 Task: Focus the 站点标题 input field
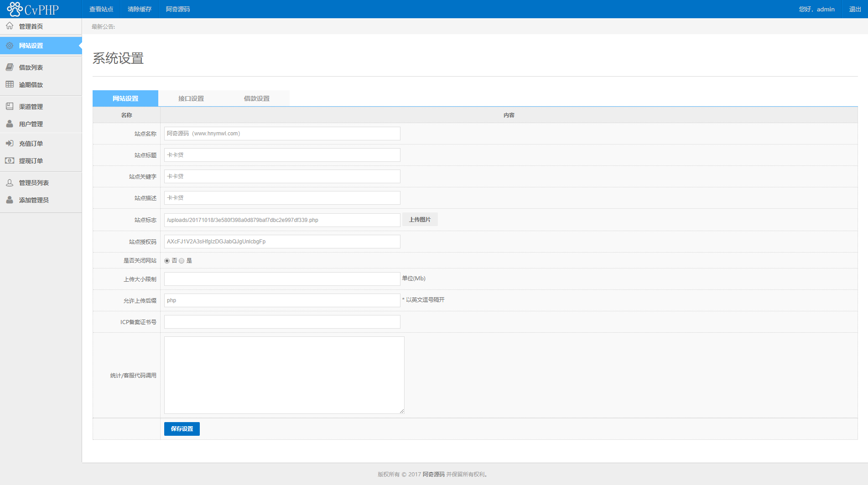pyautogui.click(x=282, y=155)
